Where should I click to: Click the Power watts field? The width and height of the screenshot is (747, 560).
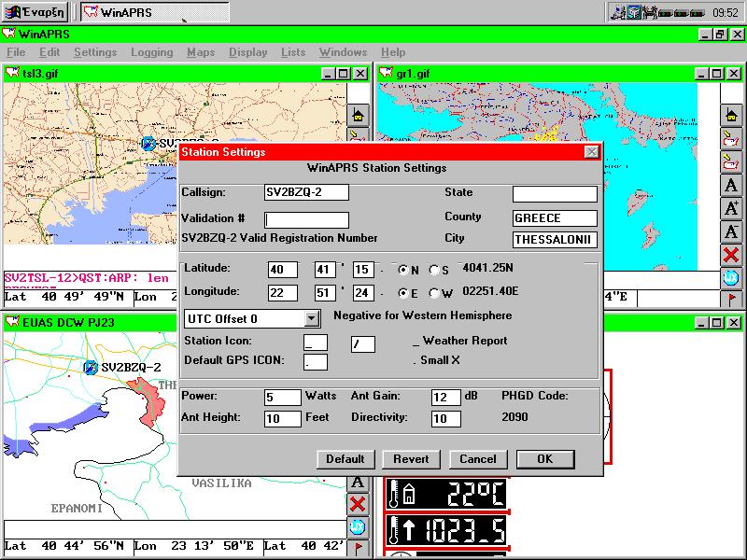pos(283,398)
